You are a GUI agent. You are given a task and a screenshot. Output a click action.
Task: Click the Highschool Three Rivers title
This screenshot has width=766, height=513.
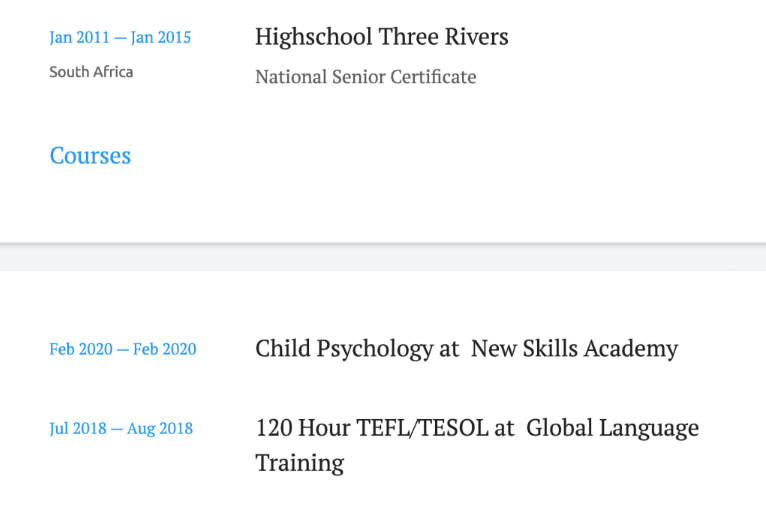(x=381, y=37)
